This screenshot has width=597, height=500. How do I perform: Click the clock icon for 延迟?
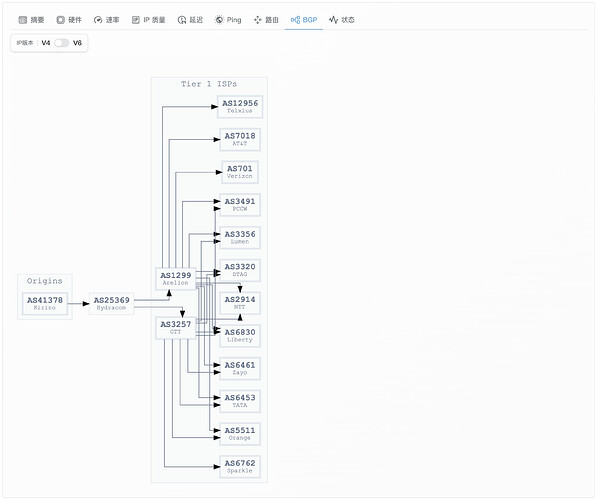pyautogui.click(x=182, y=20)
